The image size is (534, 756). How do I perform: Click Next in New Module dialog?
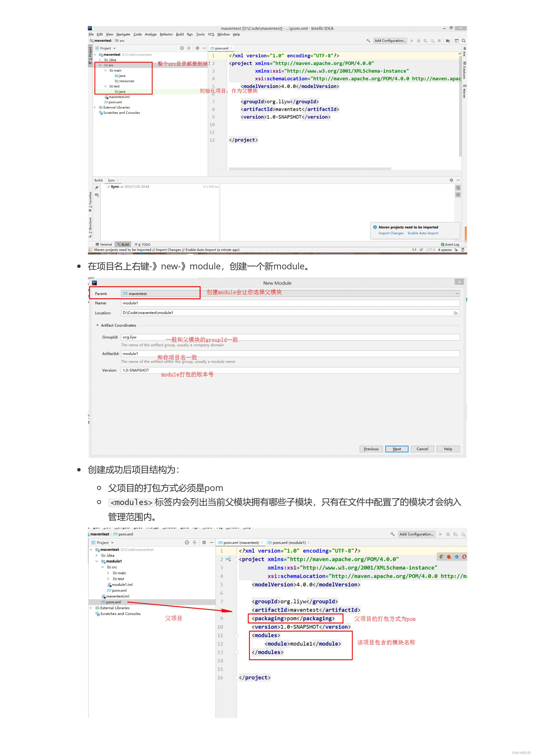(396, 449)
